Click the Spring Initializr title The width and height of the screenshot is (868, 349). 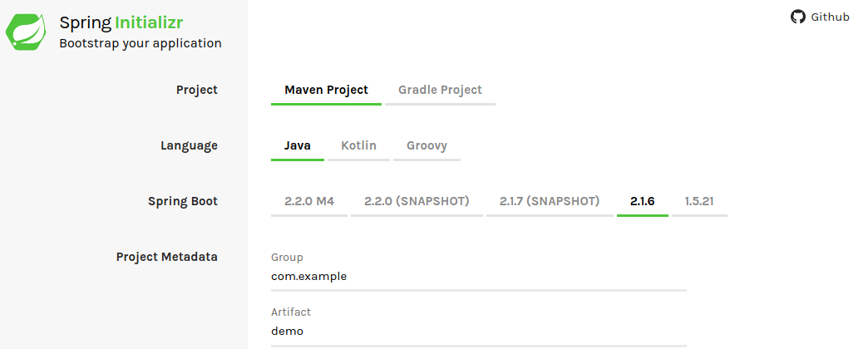click(x=121, y=22)
